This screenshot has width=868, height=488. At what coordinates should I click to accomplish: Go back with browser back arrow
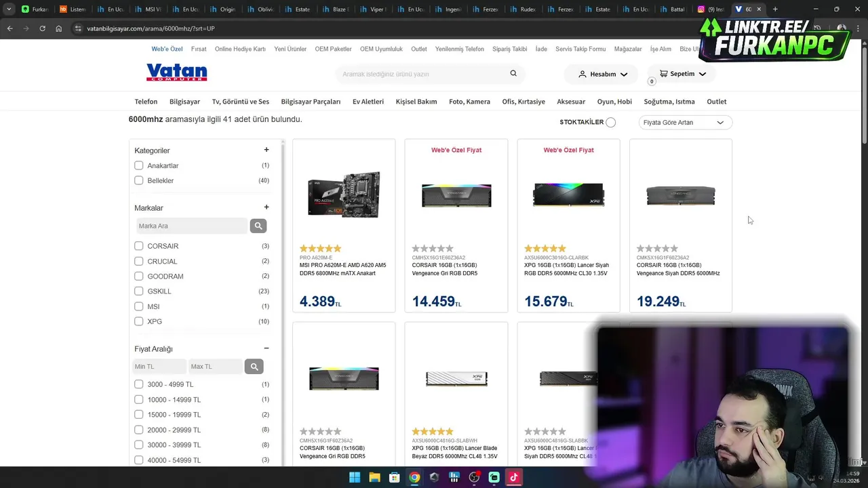coord(9,28)
